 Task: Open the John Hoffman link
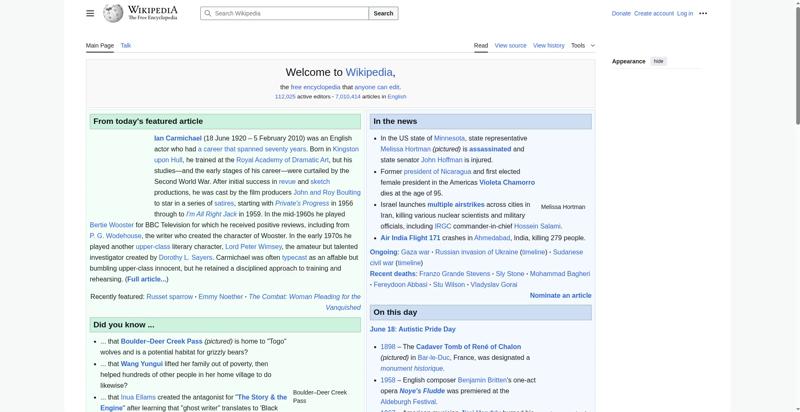tap(441, 160)
